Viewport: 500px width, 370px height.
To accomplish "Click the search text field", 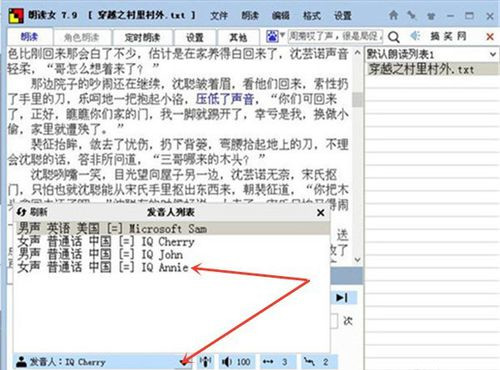I will [x=335, y=36].
